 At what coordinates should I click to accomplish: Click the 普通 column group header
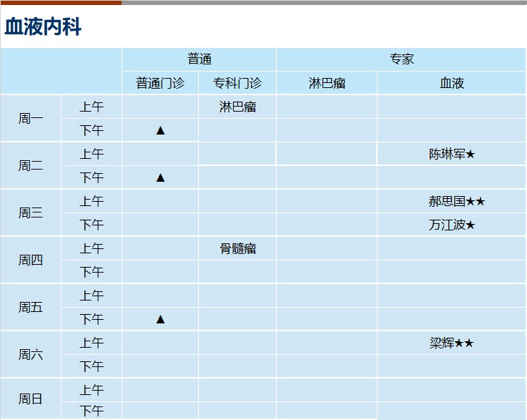coord(200,59)
